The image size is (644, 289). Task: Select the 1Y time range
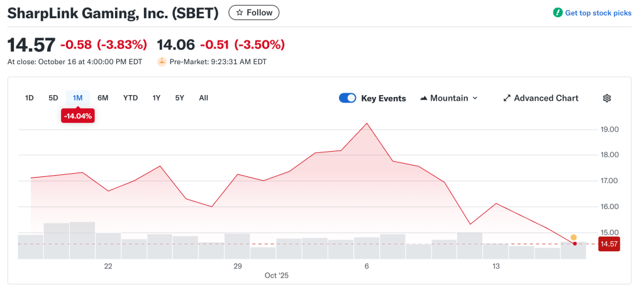tap(157, 98)
